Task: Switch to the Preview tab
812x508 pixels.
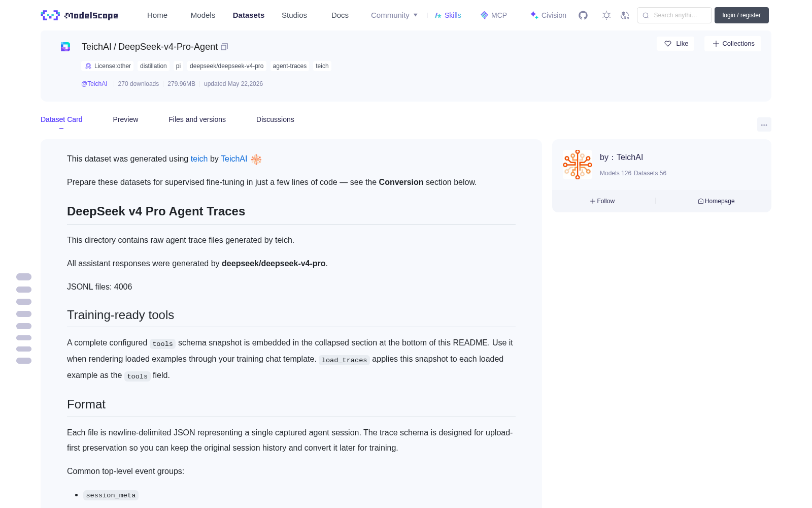Action: tap(125, 119)
